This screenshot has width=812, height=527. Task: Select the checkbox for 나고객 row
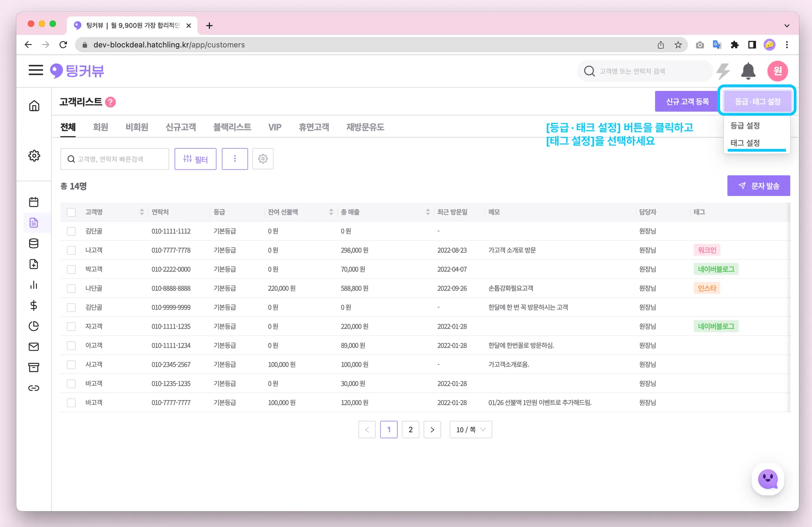click(71, 250)
